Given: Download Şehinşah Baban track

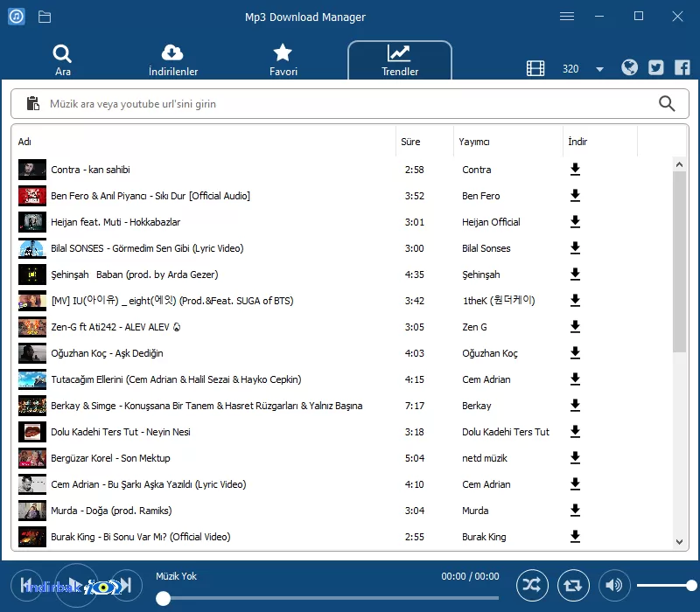Looking at the screenshot, I should click(575, 275).
